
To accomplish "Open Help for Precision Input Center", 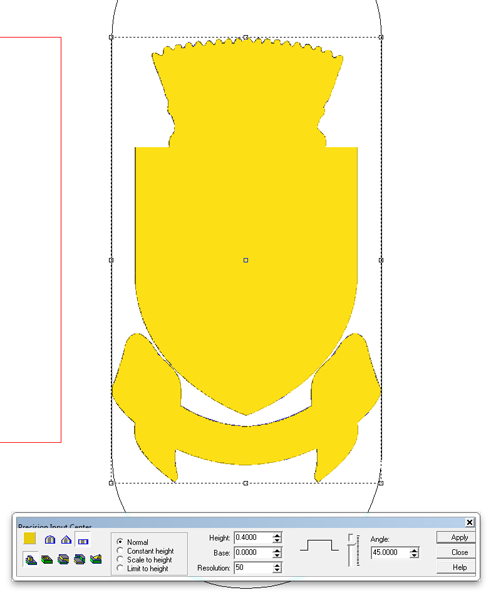I will [x=455, y=567].
